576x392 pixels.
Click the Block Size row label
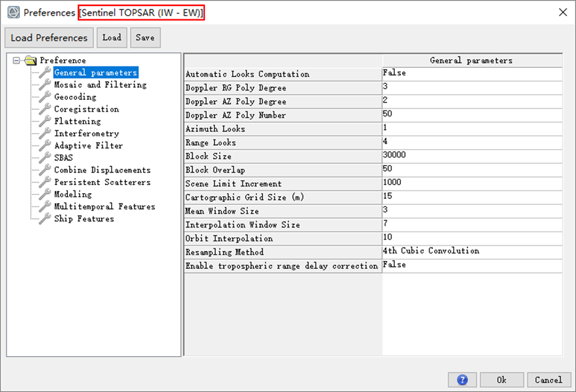pyautogui.click(x=208, y=156)
